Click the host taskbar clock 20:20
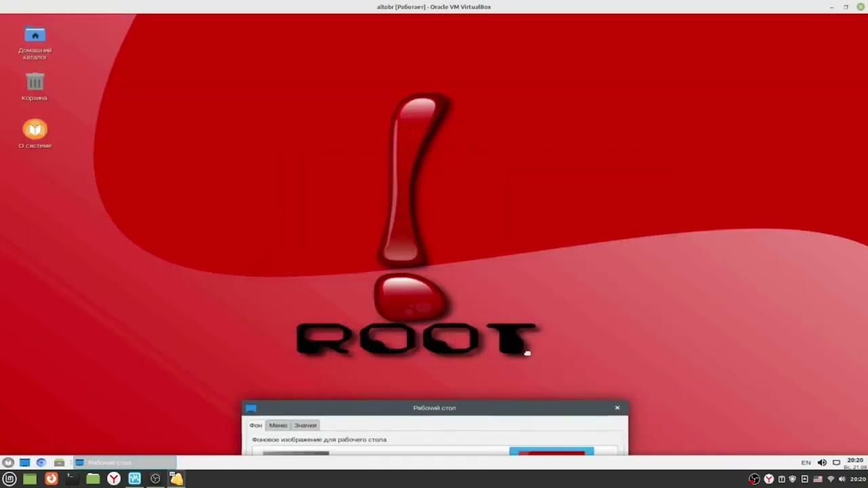 (x=858, y=479)
